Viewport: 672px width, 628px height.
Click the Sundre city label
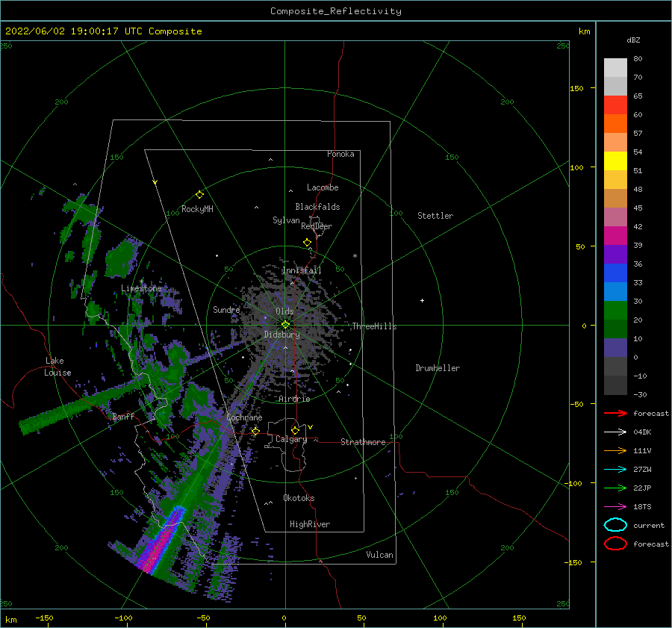point(226,309)
